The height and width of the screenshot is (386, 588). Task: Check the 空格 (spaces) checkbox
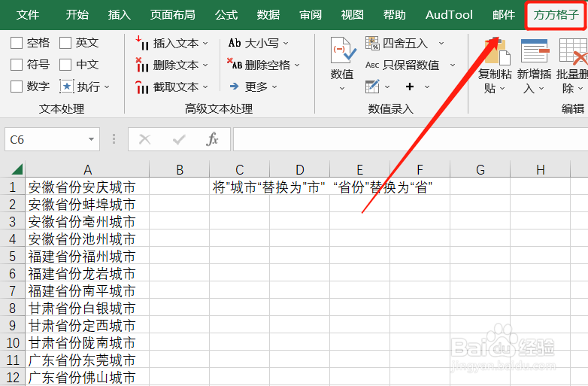click(17, 43)
